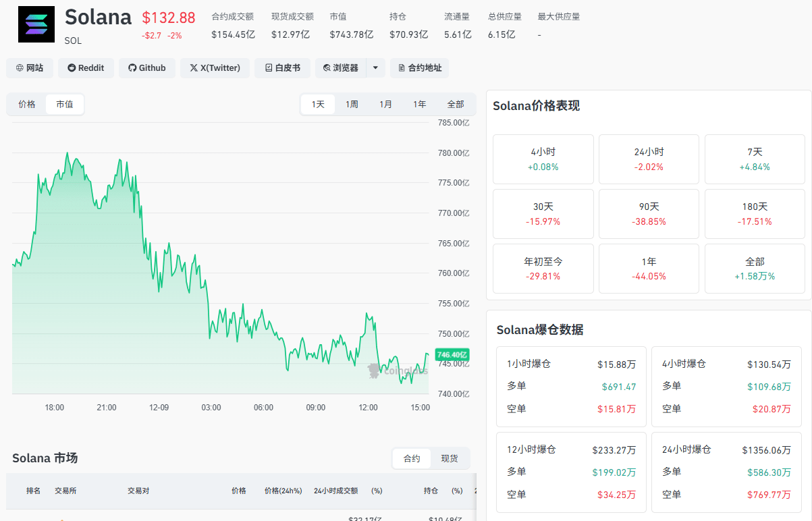Click the 4小时 price performance card
This screenshot has height=521, width=812.
point(543,159)
